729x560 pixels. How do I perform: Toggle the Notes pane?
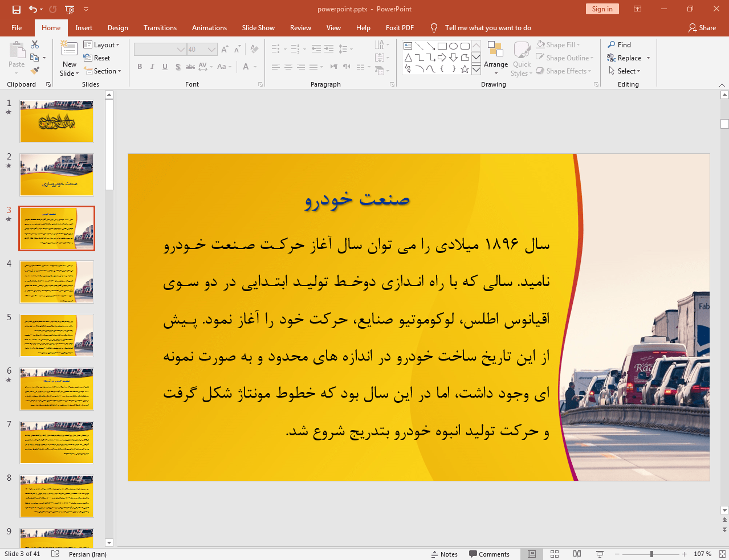(445, 554)
